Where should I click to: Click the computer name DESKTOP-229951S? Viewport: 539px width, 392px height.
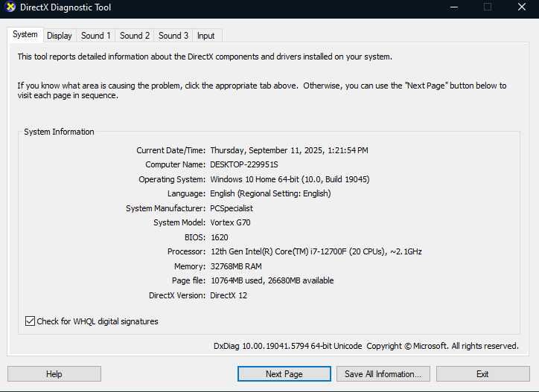coord(244,164)
